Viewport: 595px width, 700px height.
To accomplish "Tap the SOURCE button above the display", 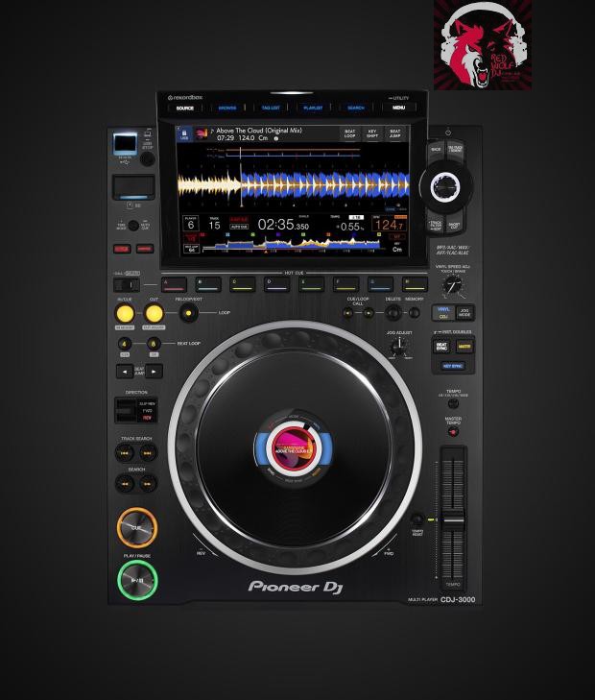I will pos(184,109).
